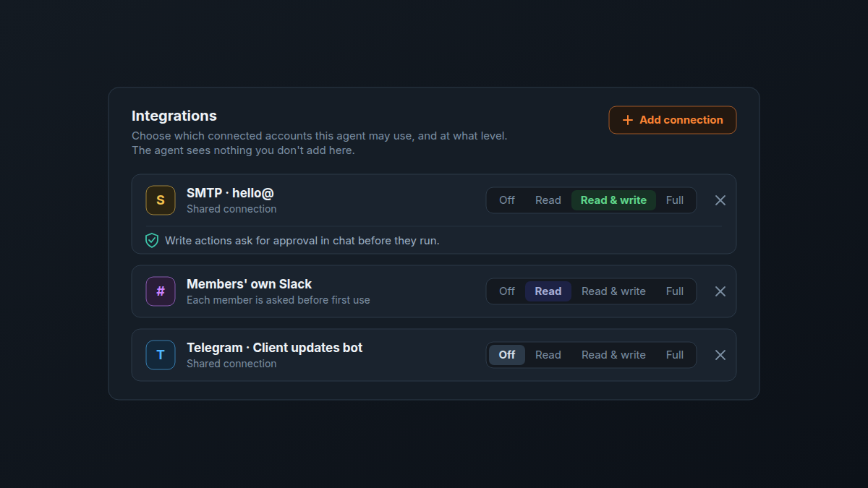Viewport: 868px width, 488px height.
Task: Set Telegram Client updates bot to Read
Action: [548, 355]
